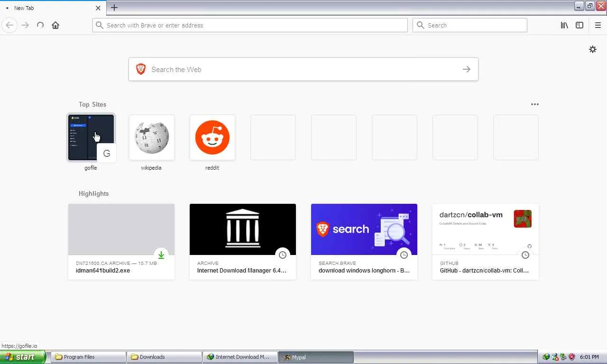
Task: Select the Mypal taskbar button
Action: point(316,357)
